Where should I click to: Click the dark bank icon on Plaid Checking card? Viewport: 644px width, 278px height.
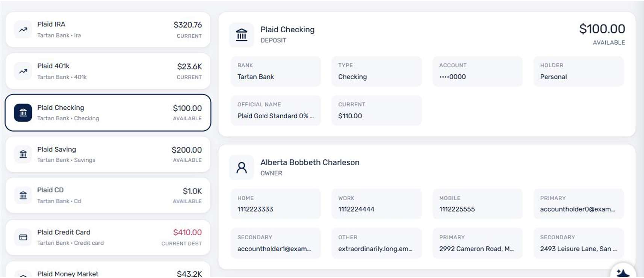[23, 113]
